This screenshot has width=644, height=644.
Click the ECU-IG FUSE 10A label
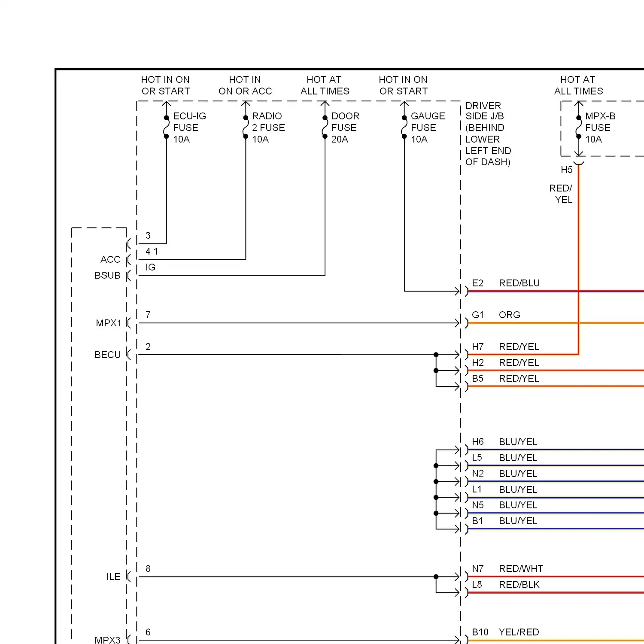(189, 128)
